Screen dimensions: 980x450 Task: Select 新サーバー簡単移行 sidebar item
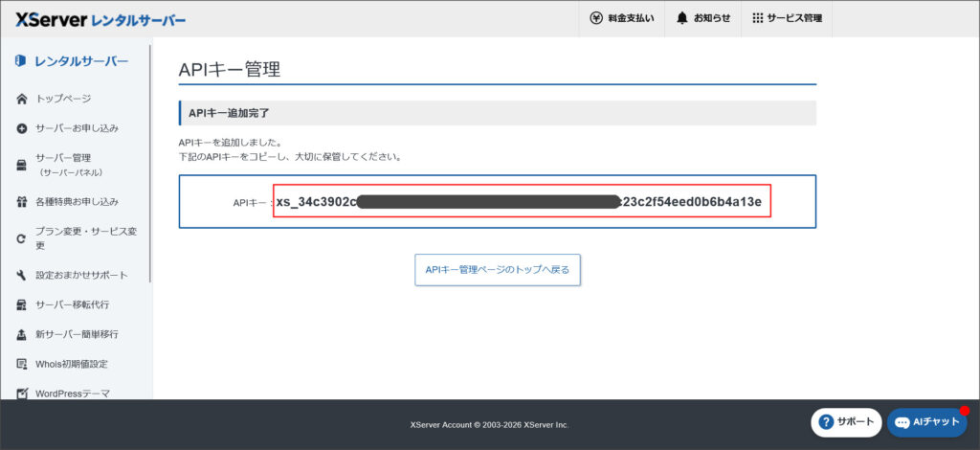pyautogui.click(x=76, y=334)
